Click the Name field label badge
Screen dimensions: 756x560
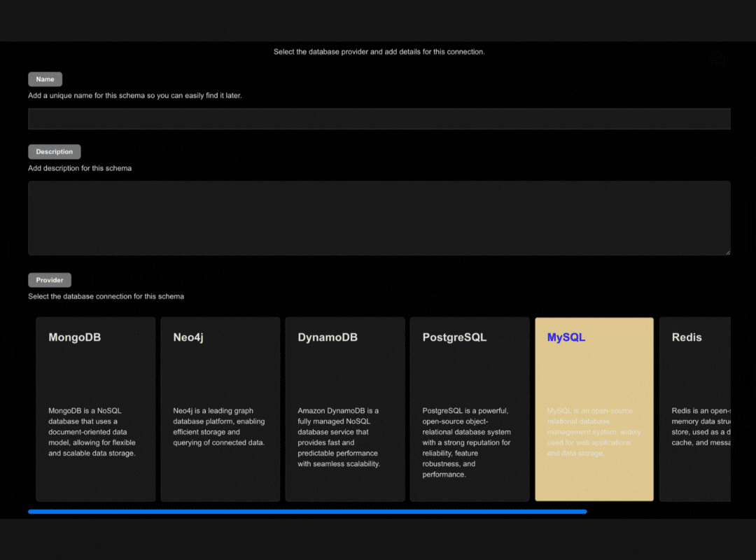(x=45, y=79)
